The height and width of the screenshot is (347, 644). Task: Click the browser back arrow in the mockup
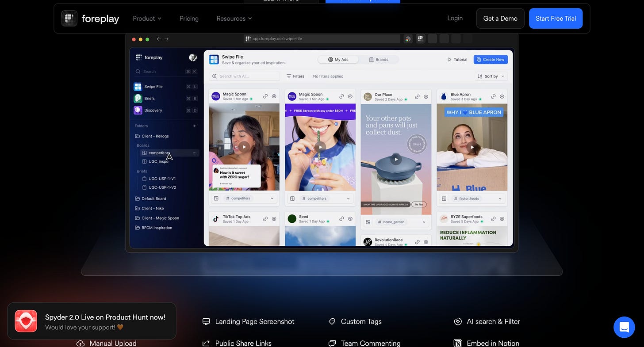pyautogui.click(x=159, y=39)
